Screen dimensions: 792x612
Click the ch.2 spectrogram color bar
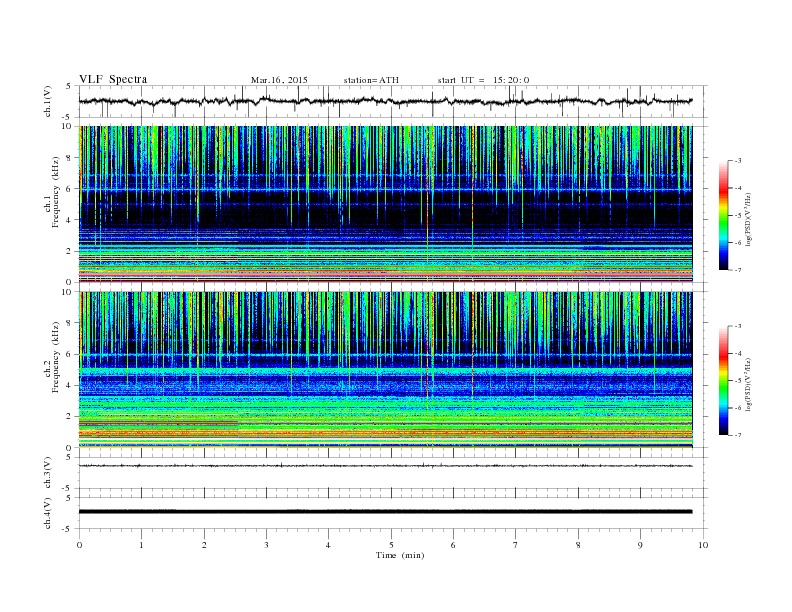tap(723, 381)
